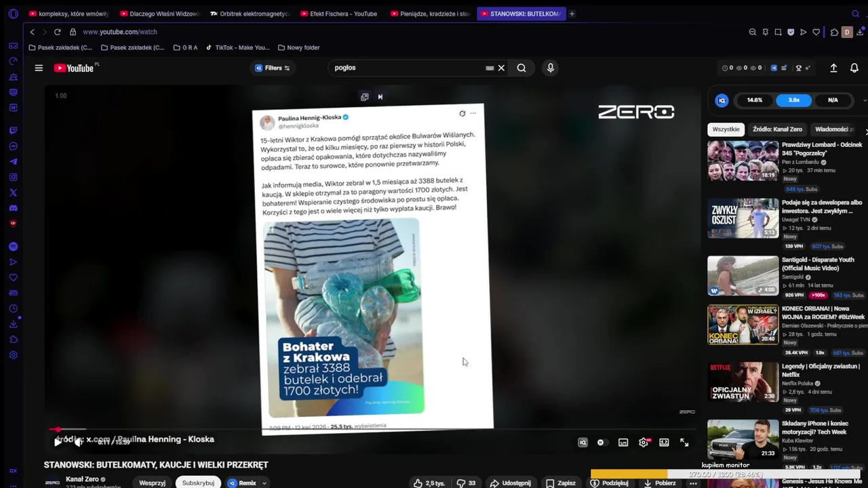This screenshot has height=488, width=868.
Task: Open Messenger in the Opera sidebar
Action: [13, 146]
